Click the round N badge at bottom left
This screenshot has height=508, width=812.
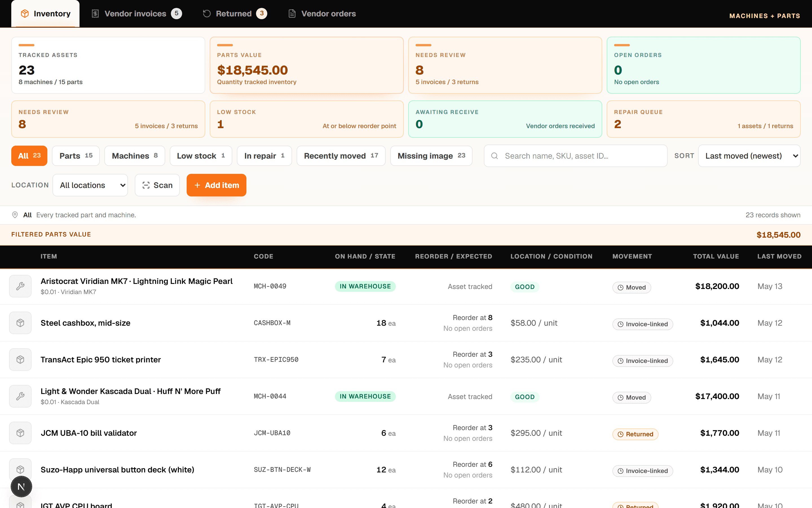point(21,487)
